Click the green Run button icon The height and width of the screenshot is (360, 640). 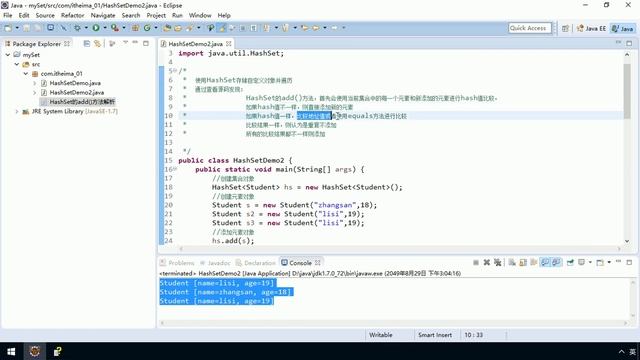click(x=96, y=28)
